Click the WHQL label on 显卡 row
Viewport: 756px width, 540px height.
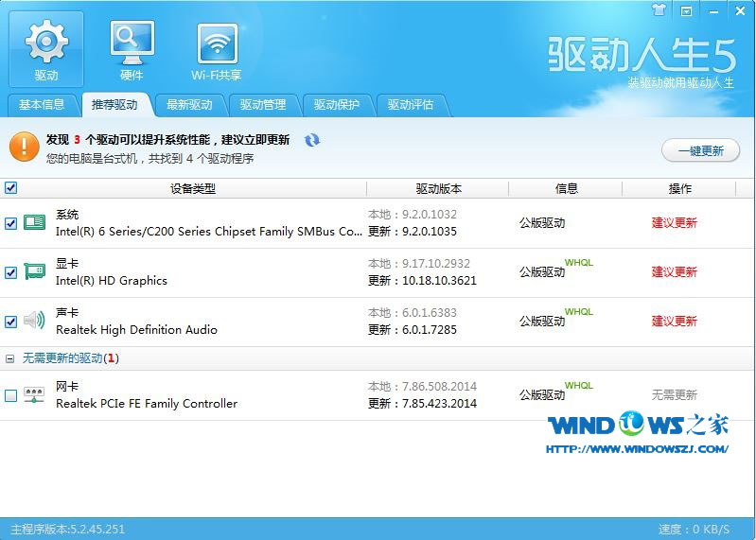579,263
